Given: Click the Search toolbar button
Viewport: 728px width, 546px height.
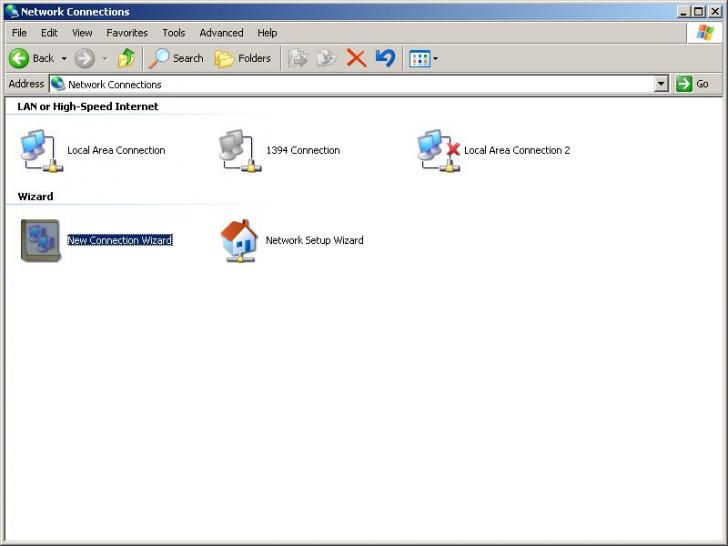Looking at the screenshot, I should [177, 58].
